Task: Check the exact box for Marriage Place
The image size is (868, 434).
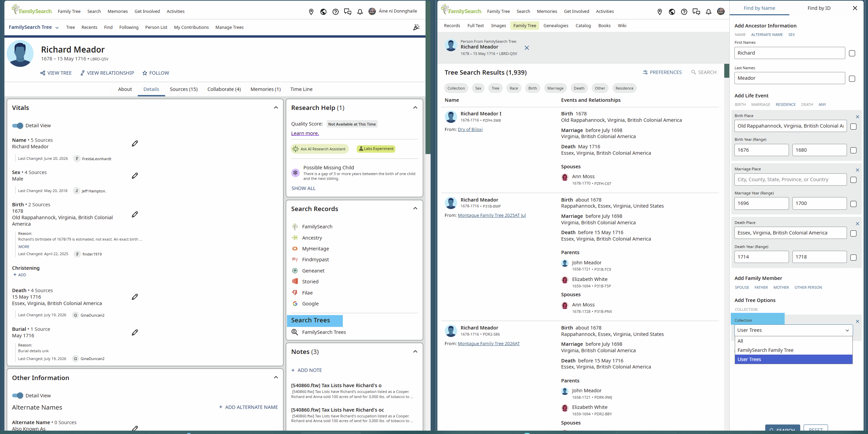Action: (x=853, y=180)
